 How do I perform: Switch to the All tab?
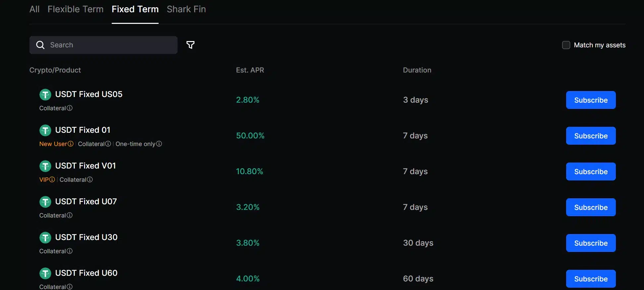[x=34, y=9]
